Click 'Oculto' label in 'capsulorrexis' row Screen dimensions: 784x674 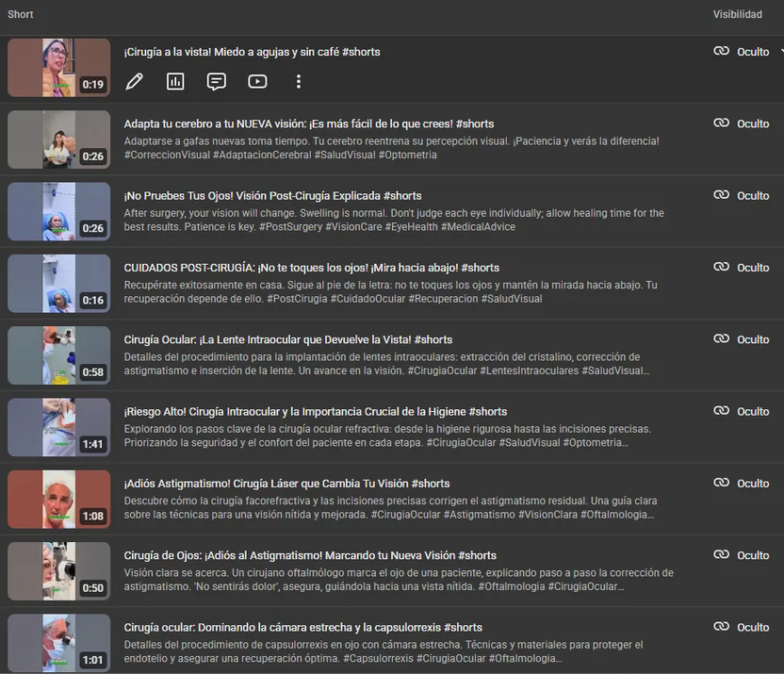753,628
